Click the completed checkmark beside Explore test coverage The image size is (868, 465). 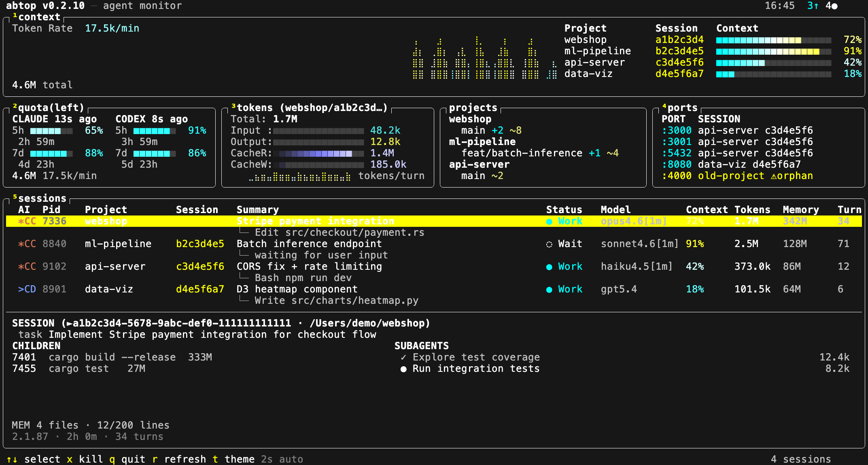(403, 357)
